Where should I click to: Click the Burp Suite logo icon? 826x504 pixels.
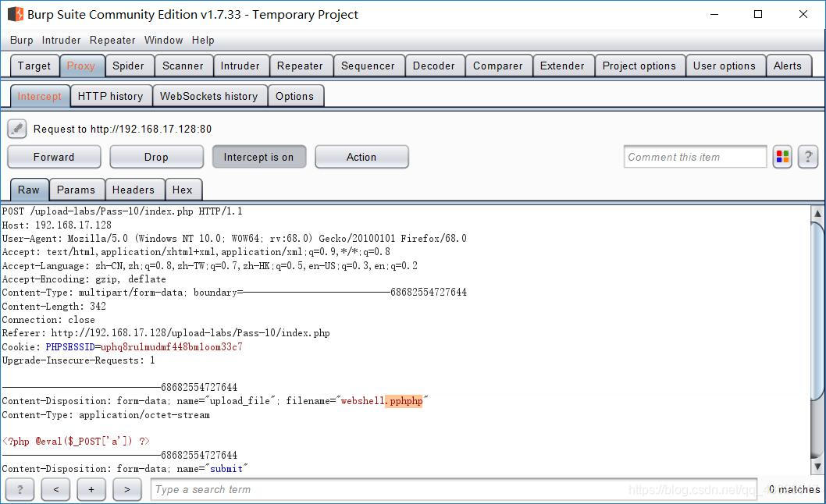tap(16, 14)
